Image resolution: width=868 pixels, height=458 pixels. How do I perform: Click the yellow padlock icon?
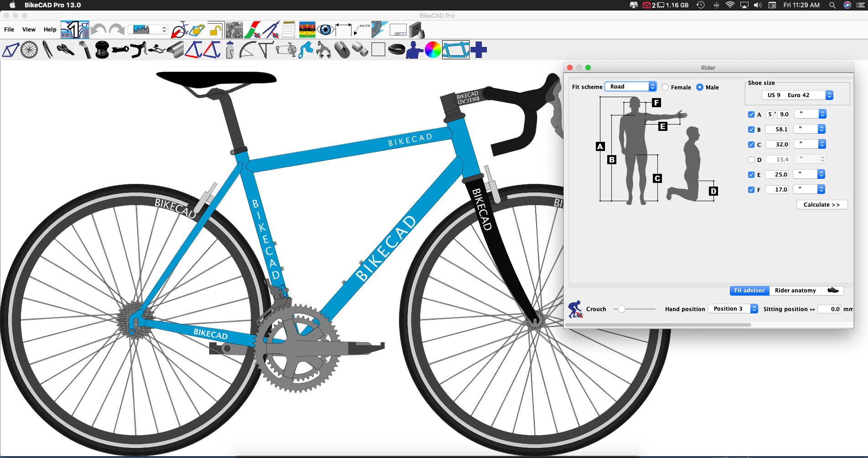(215, 30)
